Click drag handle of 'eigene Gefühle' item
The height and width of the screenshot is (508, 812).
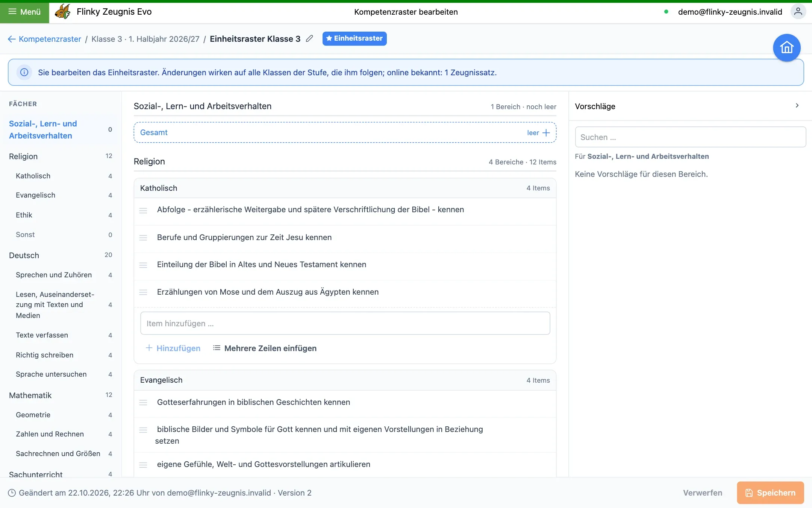[143, 465]
